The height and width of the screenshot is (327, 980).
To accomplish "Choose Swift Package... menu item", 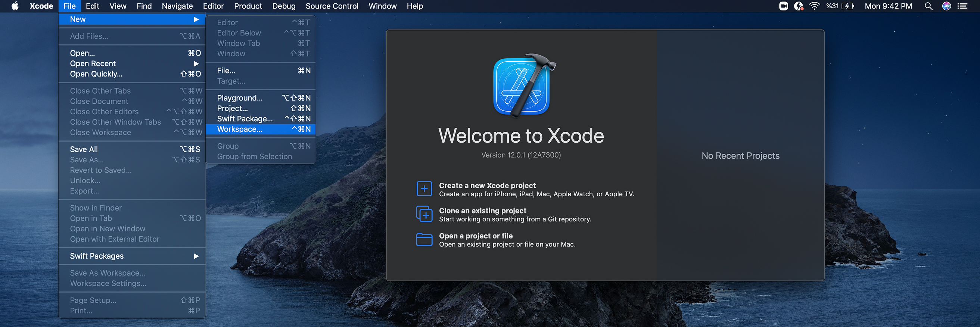I will tap(261, 119).
